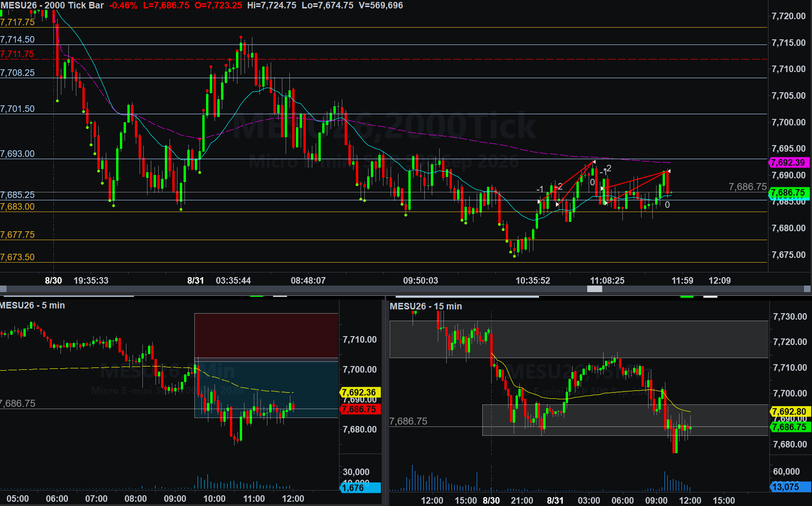Select the 7,714.50 level label

click(18, 40)
